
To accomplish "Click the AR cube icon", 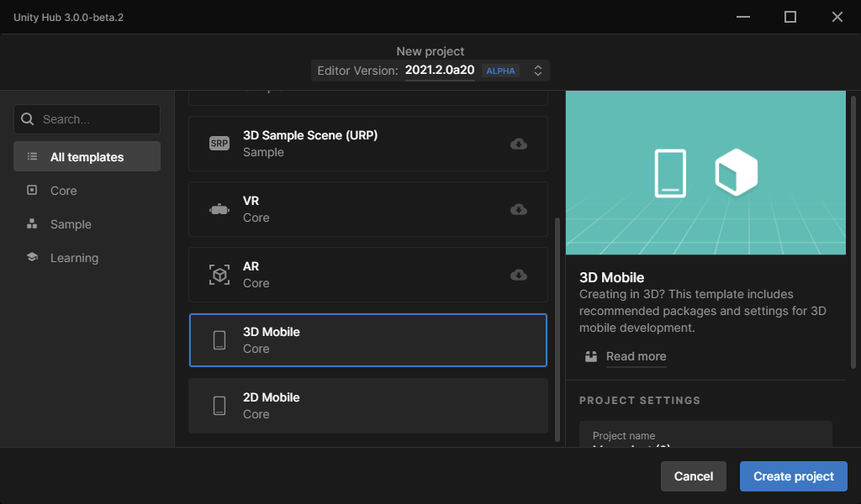I will click(x=219, y=274).
